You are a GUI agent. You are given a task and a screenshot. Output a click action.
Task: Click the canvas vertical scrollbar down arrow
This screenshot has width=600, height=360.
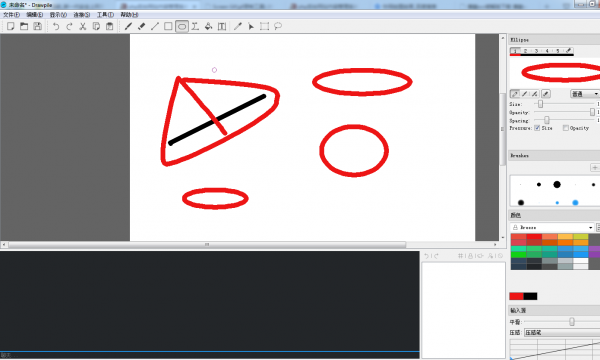coord(503,238)
